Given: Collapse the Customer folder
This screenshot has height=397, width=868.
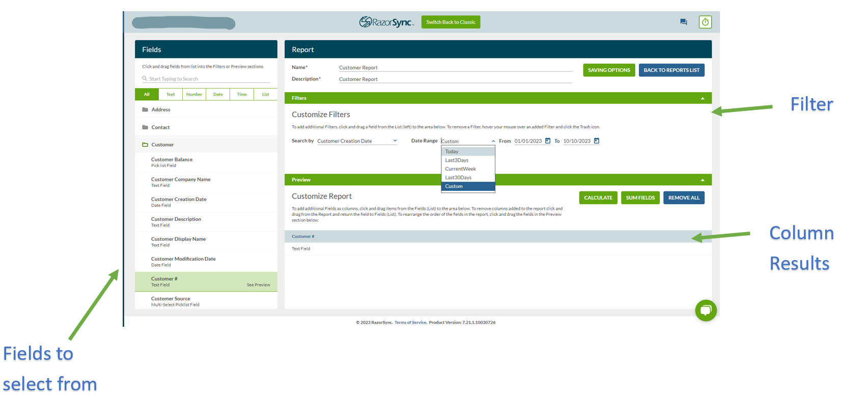Looking at the screenshot, I should [x=206, y=145].
